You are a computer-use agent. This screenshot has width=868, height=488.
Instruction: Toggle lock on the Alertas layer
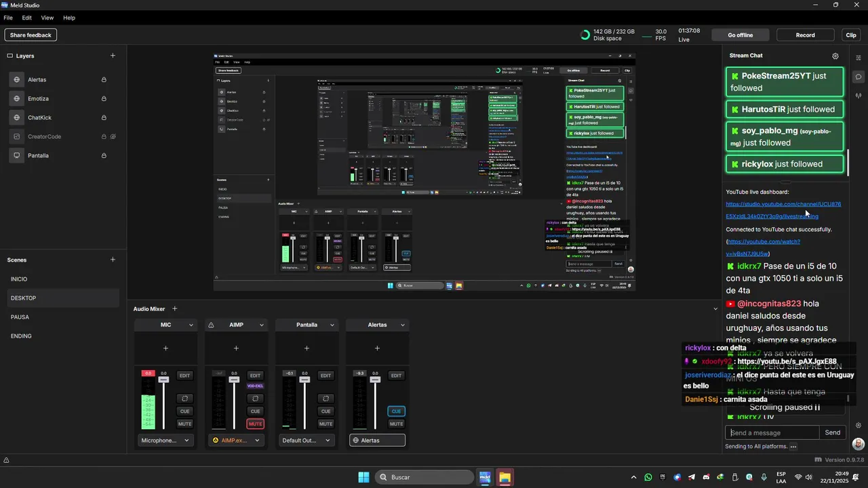pos(104,79)
